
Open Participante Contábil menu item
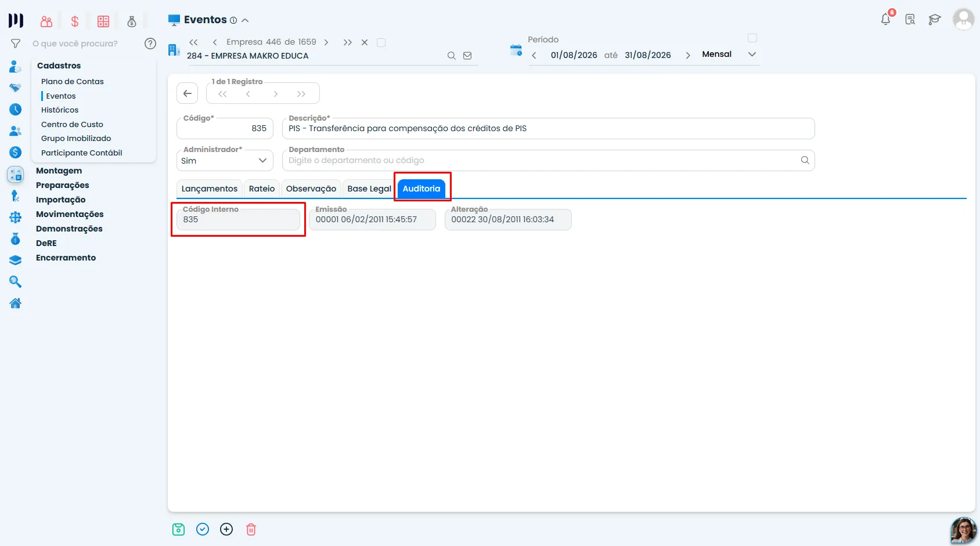[82, 153]
